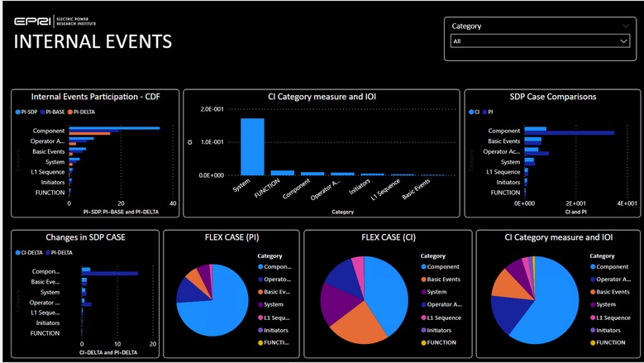This screenshot has height=363, width=644.
Task: Click the 'SDP Case Comparisons' chart title
Action: pyautogui.click(x=553, y=97)
